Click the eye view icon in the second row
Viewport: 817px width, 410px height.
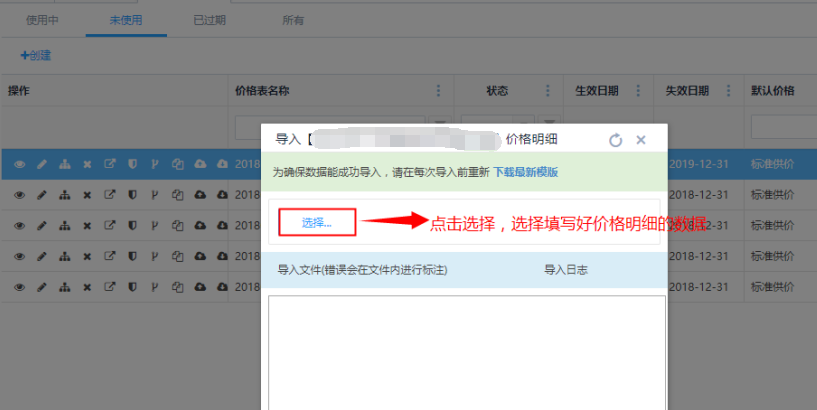[19, 195]
